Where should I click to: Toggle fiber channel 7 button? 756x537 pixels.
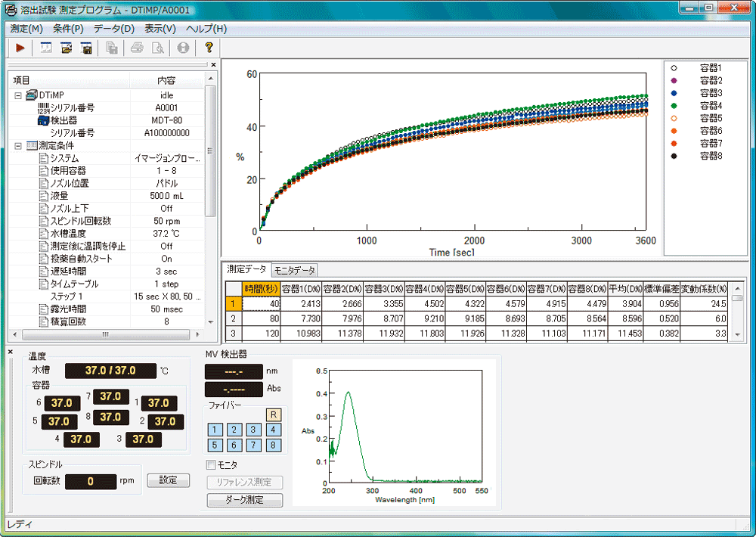tap(253, 445)
